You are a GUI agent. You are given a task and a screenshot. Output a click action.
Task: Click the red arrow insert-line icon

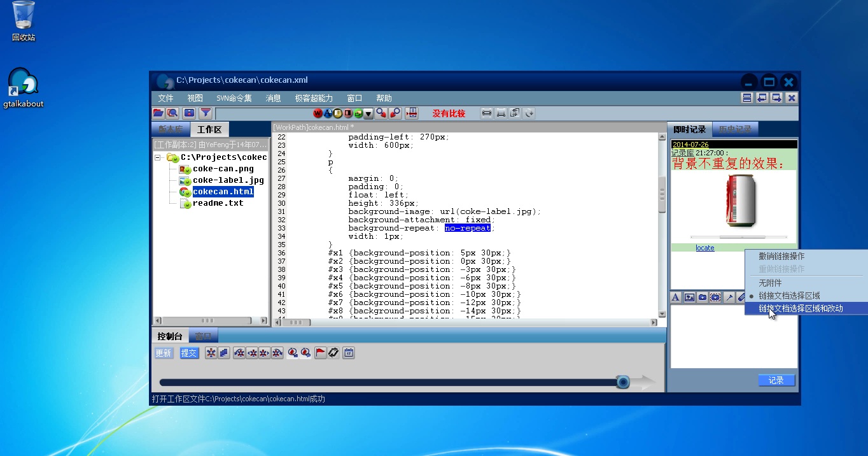coord(412,113)
